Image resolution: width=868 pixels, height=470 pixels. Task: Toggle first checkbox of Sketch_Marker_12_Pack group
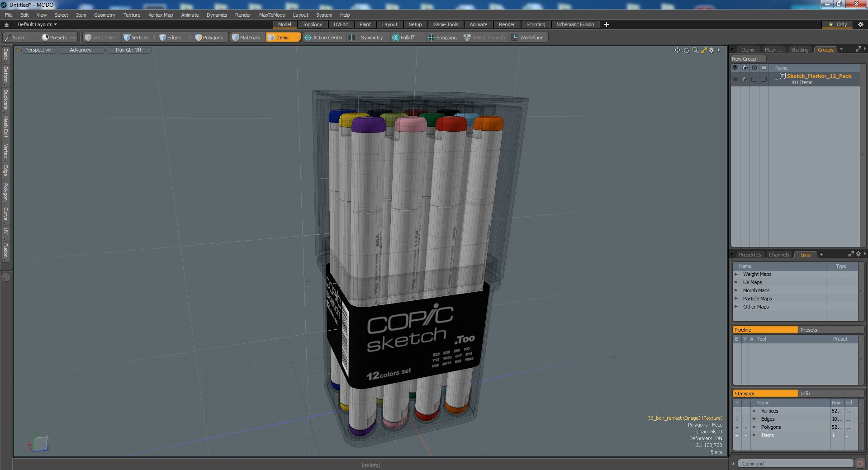click(x=754, y=79)
